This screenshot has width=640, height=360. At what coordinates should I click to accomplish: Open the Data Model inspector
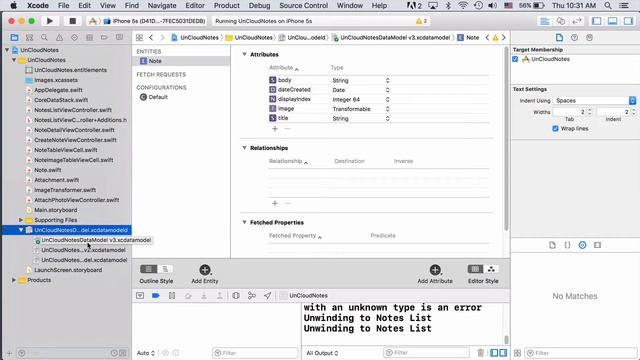(589, 38)
